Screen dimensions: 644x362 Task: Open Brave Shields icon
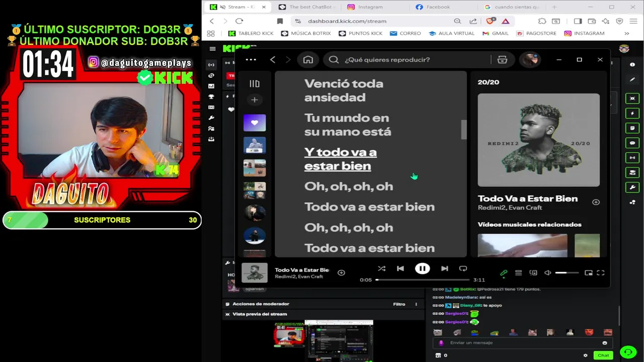tap(491, 21)
